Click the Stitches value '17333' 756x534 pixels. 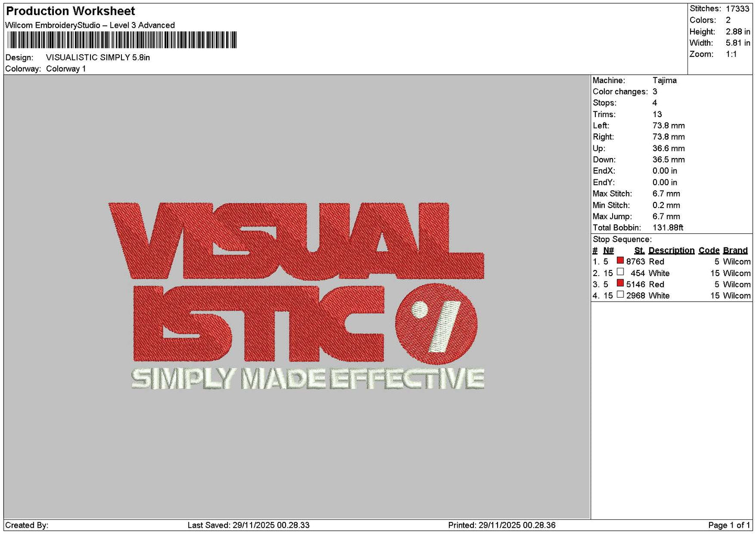tap(738, 9)
